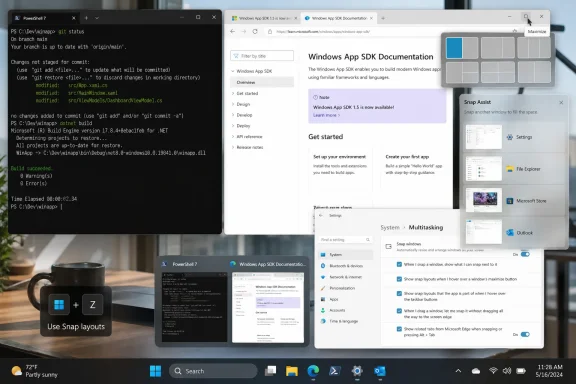Open a new browser tab in Edge
This screenshot has height=384, width=576.
coord(383,18)
